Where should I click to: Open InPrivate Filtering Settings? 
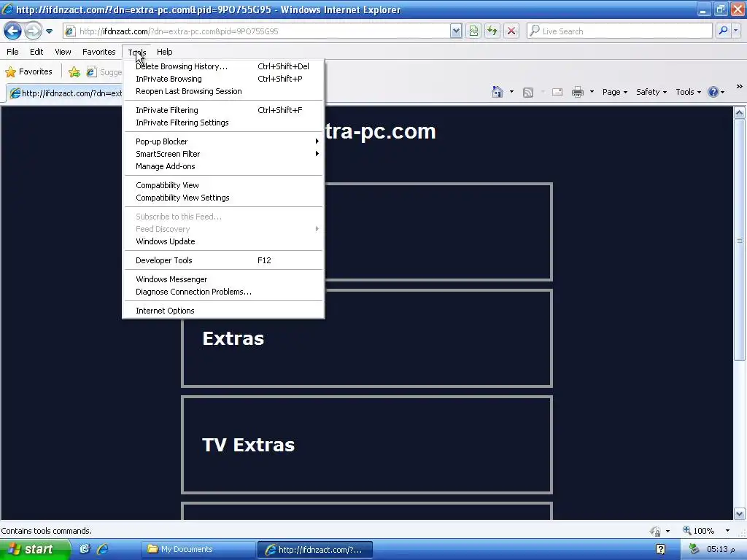pos(223,122)
